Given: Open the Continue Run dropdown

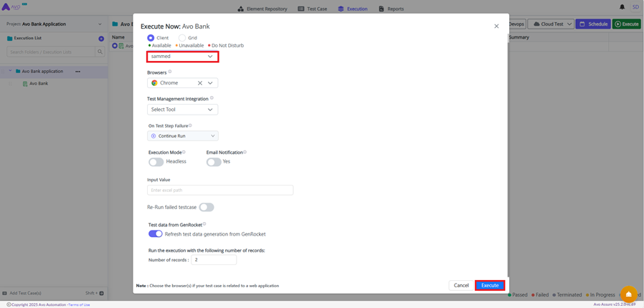Looking at the screenshot, I should click(x=183, y=136).
